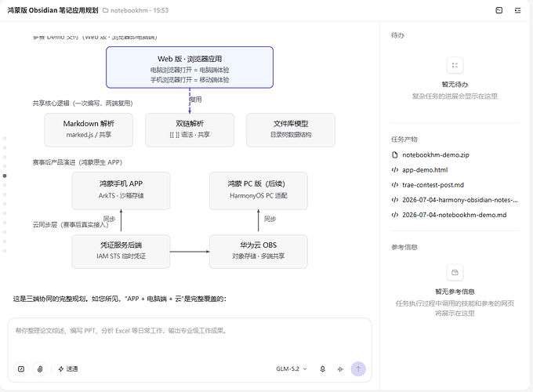Viewport: 533px width, 392px height.
Task: Click the active dark conversation marker dot
Action: [x=5, y=176]
